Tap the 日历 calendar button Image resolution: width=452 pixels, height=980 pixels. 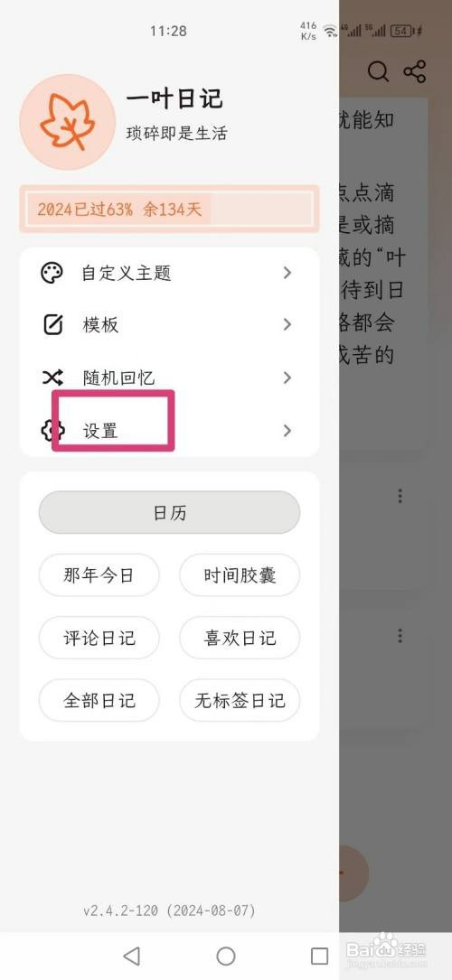coord(169,512)
